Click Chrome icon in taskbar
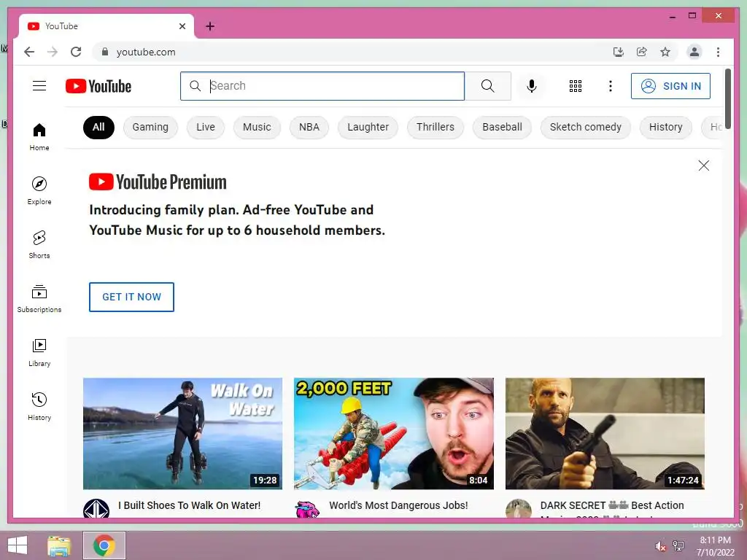Screen dimensions: 747x560 tap(104, 545)
